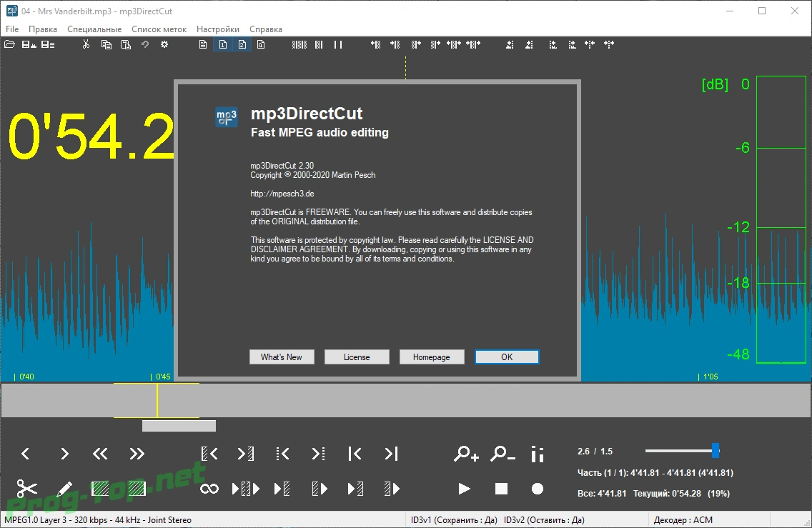The width and height of the screenshot is (812, 528).
Task: Click status text 'ID3v2 (Оставить : Да)'
Action: point(544,519)
